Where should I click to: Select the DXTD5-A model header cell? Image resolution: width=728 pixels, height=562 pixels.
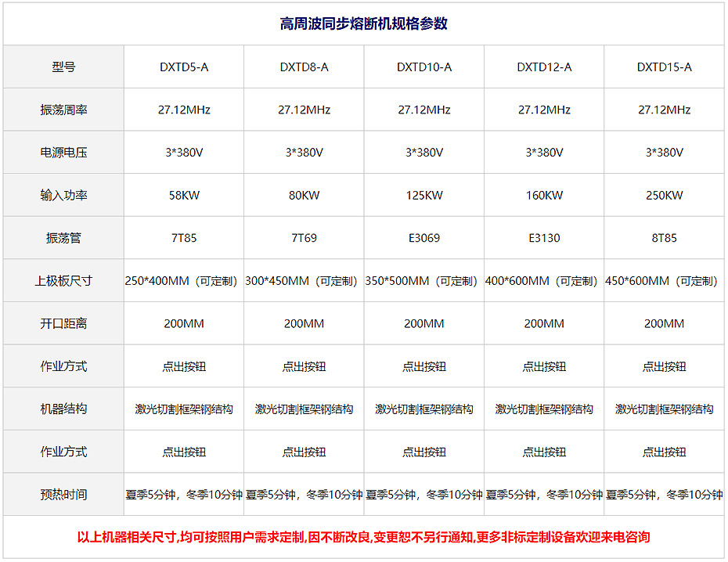(184, 67)
